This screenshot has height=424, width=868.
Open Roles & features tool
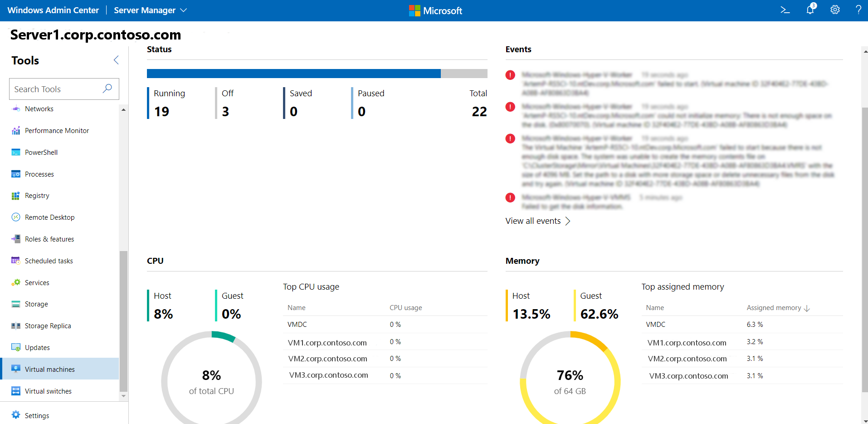click(49, 239)
